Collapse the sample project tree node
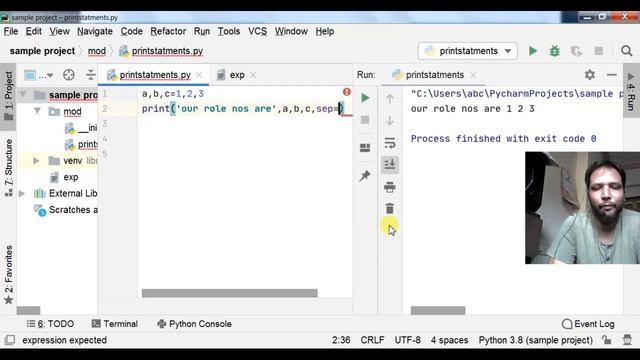 point(23,95)
